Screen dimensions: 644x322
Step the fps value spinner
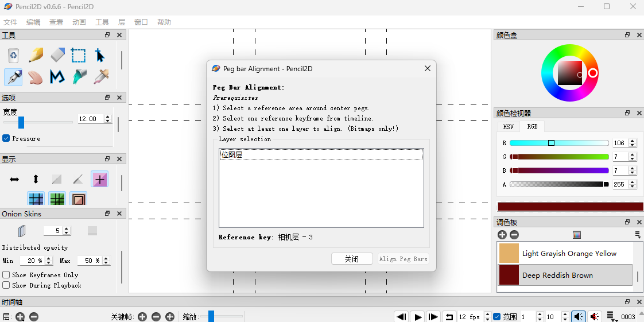(x=487, y=317)
